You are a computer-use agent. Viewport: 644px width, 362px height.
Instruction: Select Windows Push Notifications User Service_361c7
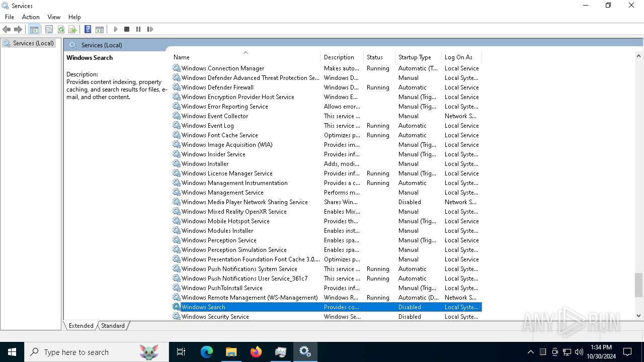[x=327, y=279]
